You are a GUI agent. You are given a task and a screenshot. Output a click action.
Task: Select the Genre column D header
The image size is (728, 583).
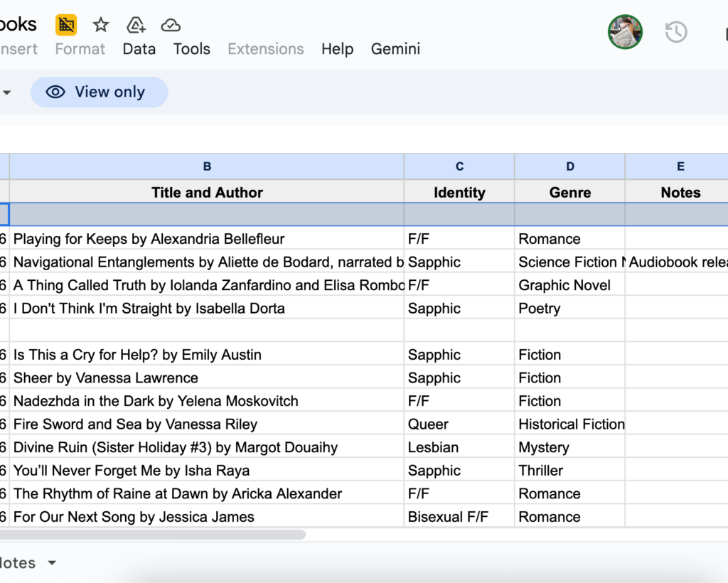pyautogui.click(x=569, y=166)
